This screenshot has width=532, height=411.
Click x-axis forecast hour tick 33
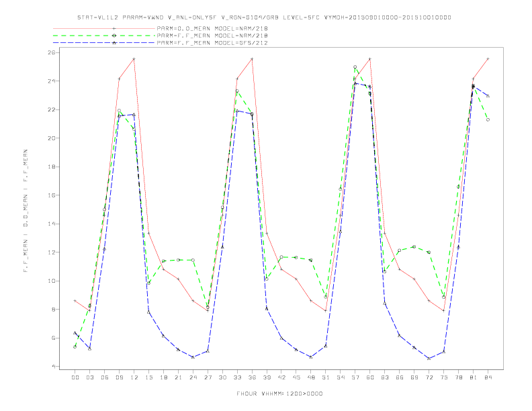(237, 377)
